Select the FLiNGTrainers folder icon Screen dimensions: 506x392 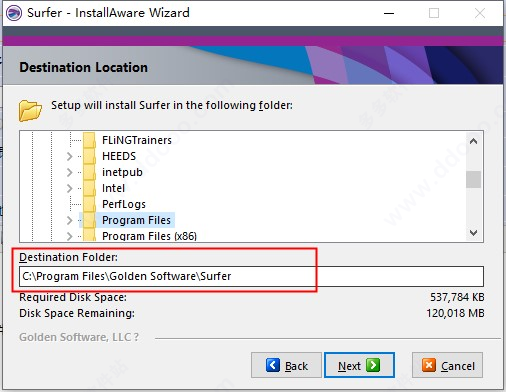89,140
